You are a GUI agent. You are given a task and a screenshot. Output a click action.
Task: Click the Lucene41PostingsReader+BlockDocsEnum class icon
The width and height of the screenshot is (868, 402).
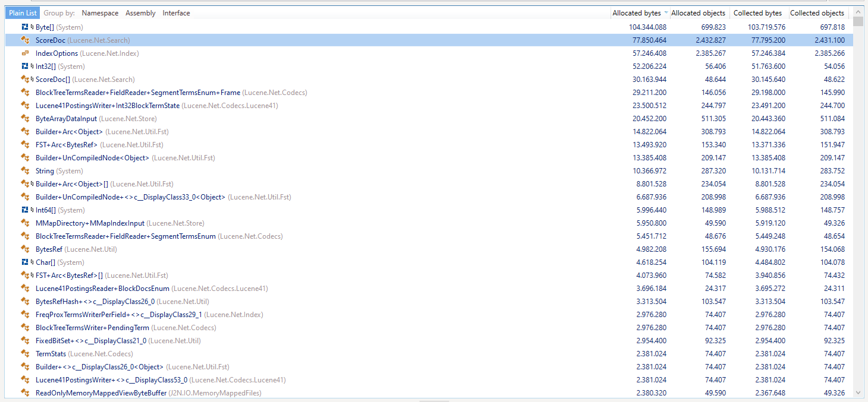click(x=25, y=289)
